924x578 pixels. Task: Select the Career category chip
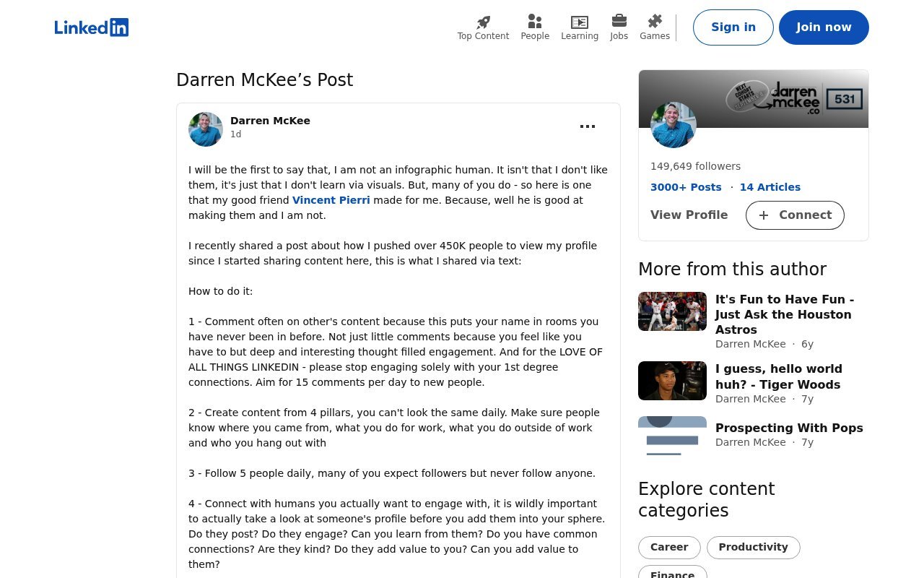coord(669,548)
